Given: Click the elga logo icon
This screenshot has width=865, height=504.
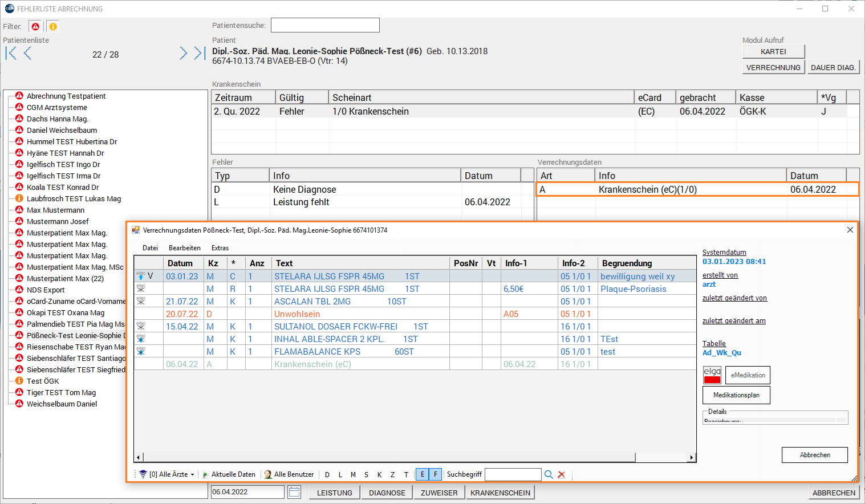Looking at the screenshot, I should pyautogui.click(x=712, y=375).
